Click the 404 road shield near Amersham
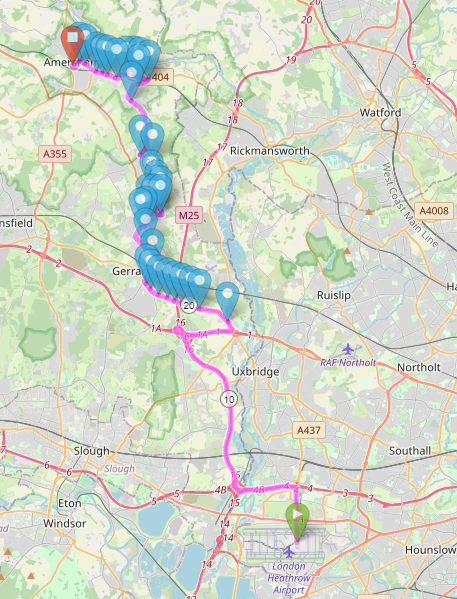Viewport: 457px width, 599px height. point(160,77)
